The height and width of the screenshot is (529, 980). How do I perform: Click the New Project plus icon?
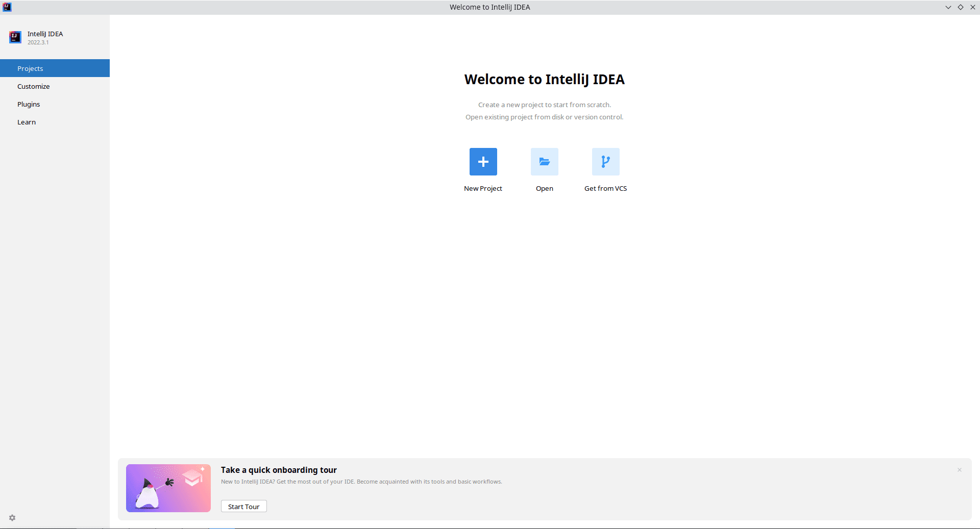(483, 162)
